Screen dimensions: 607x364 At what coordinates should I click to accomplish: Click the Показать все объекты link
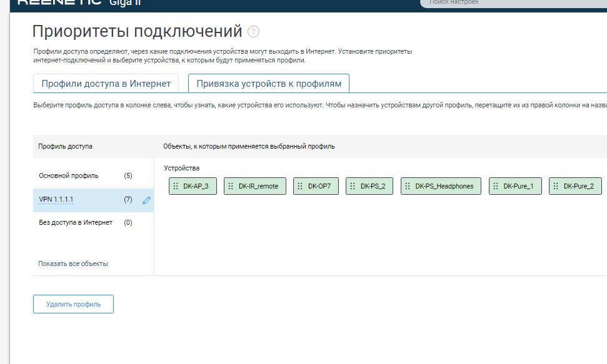[73, 263]
